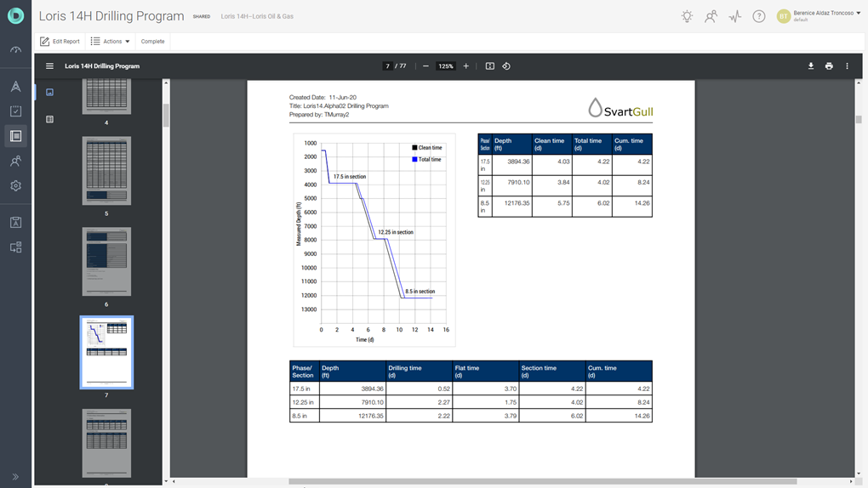The width and height of the screenshot is (868, 488).
Task: Click the page number input field
Action: 387,65
